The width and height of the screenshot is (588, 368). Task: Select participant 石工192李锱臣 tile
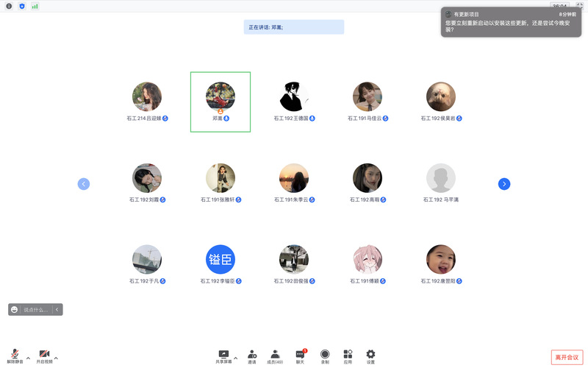(220, 263)
